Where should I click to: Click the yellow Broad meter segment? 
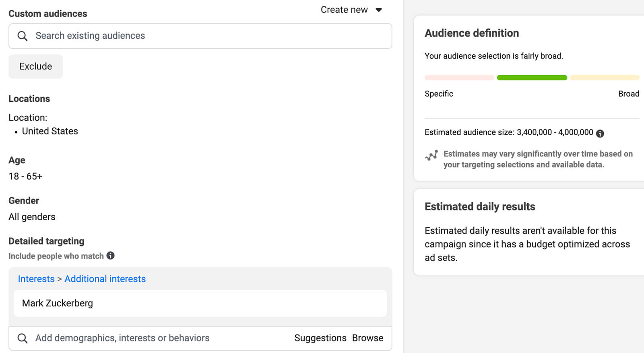point(605,78)
